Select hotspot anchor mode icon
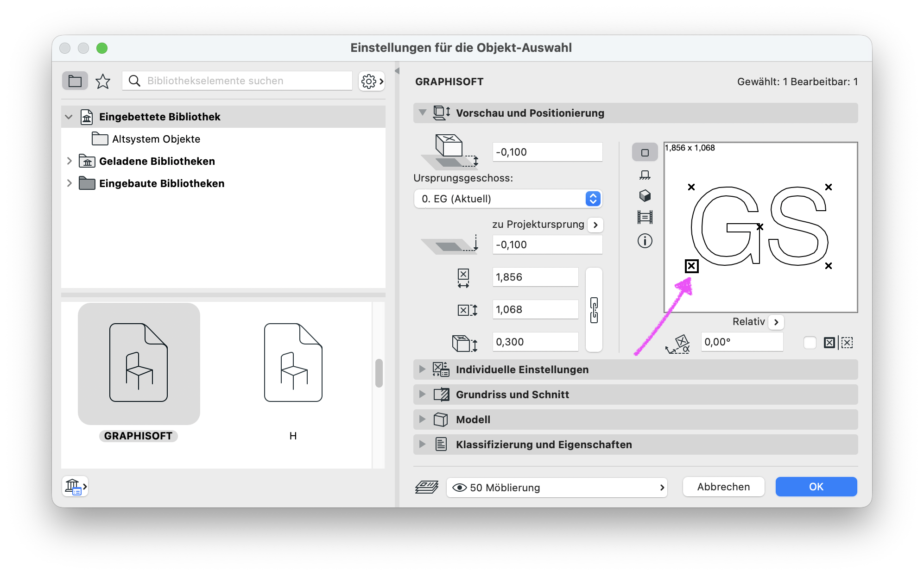Image resolution: width=924 pixels, height=576 pixels. pos(829,343)
